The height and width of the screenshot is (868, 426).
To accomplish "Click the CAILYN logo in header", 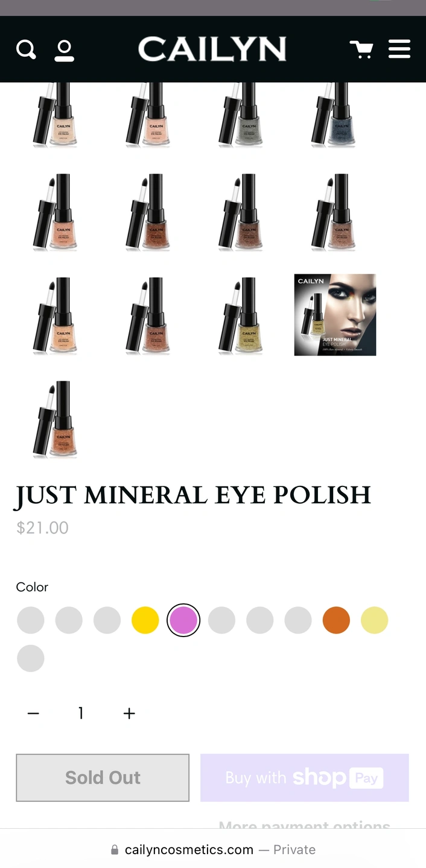I will (x=212, y=49).
